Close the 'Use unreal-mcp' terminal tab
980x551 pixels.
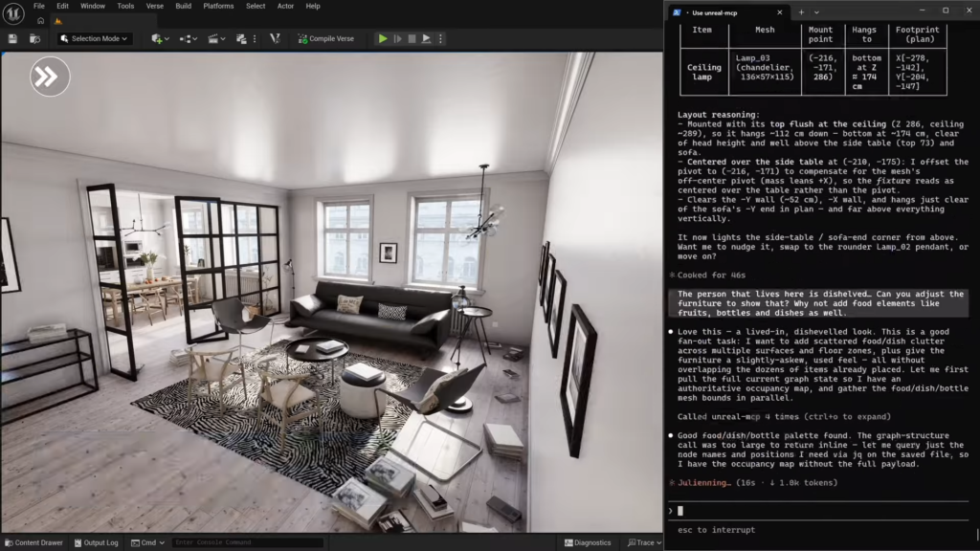click(779, 12)
